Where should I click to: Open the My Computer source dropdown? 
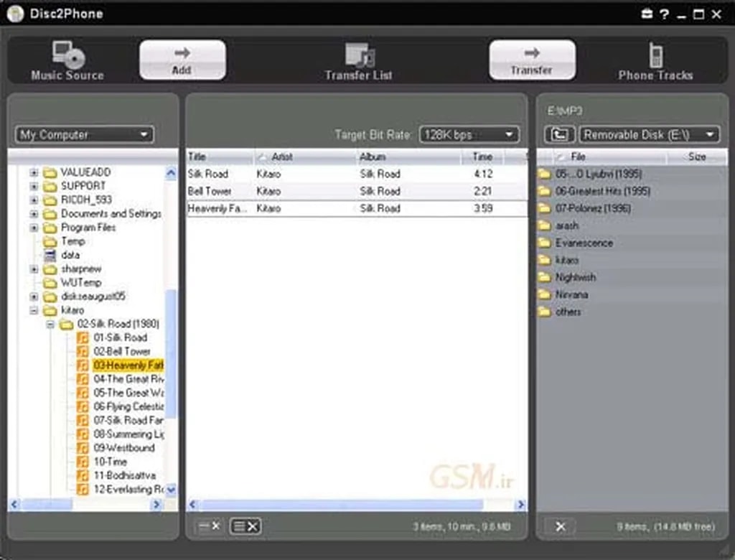85,134
